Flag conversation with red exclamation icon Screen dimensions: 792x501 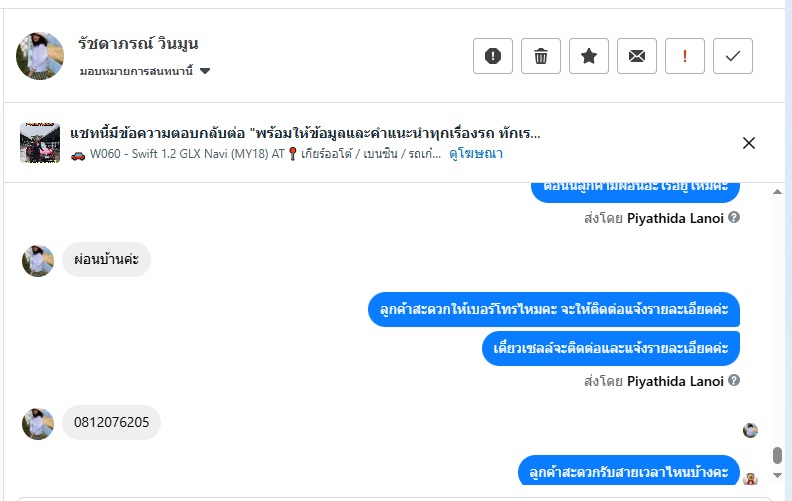click(685, 56)
